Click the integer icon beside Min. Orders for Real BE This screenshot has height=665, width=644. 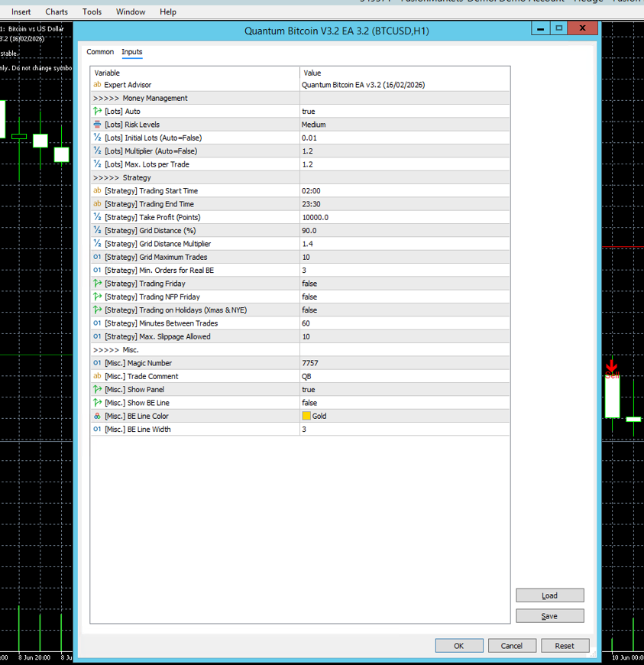[97, 270]
